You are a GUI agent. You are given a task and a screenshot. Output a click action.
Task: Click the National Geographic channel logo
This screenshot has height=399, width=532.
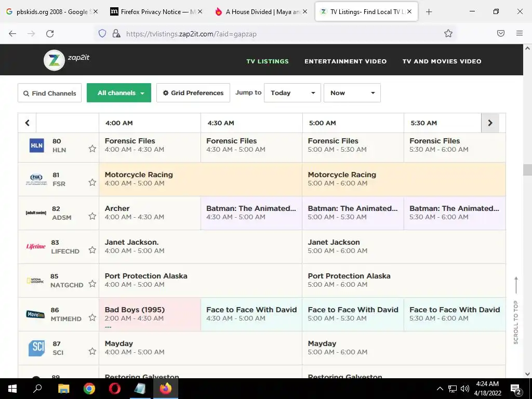pyautogui.click(x=35, y=280)
